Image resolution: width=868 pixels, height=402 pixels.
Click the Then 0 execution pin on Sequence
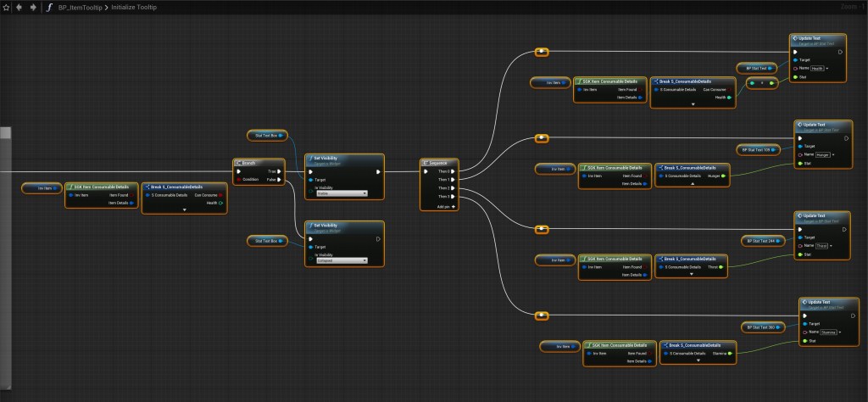coord(454,170)
